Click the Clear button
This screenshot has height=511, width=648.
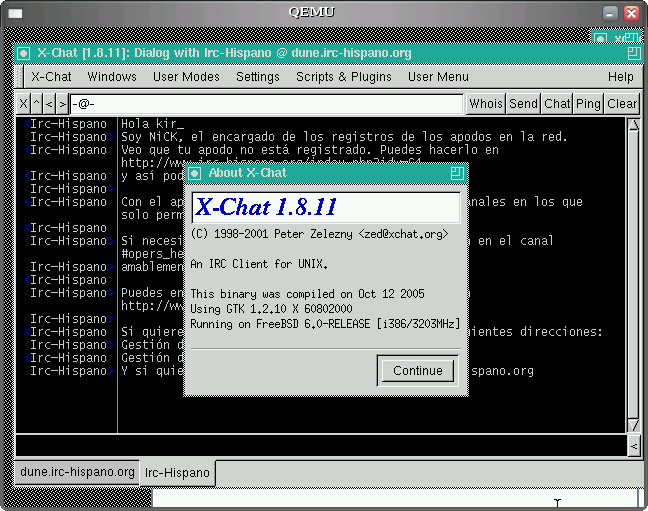(622, 104)
